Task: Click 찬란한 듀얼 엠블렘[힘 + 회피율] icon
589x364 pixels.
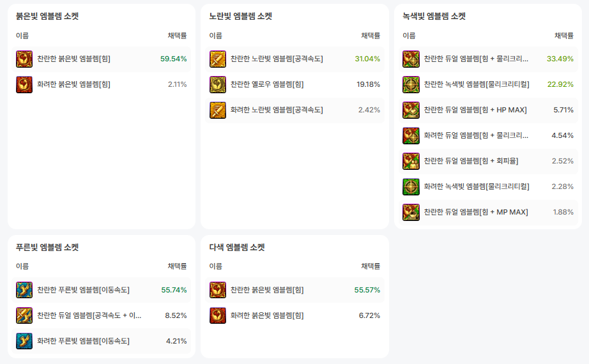Action: click(411, 161)
